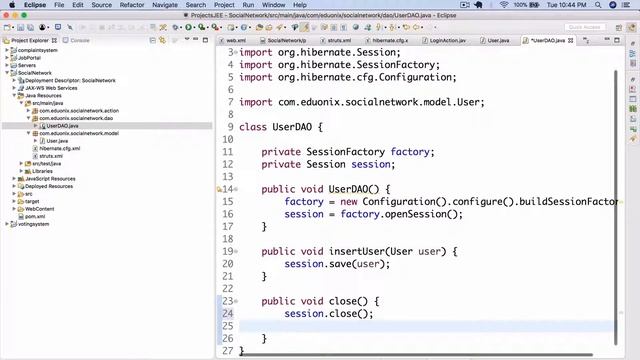The height and width of the screenshot is (360, 640).
Task: Click the Run Last Tool coverage icon
Action: 201,27
